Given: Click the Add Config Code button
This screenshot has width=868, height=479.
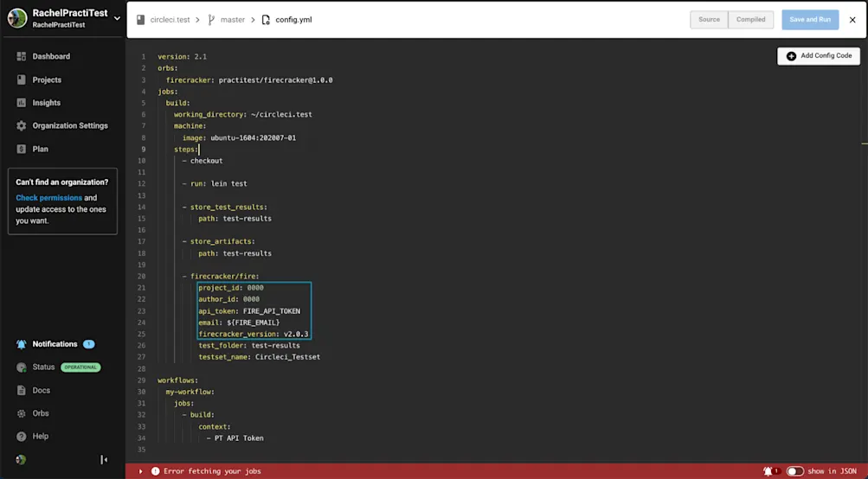Looking at the screenshot, I should point(818,56).
